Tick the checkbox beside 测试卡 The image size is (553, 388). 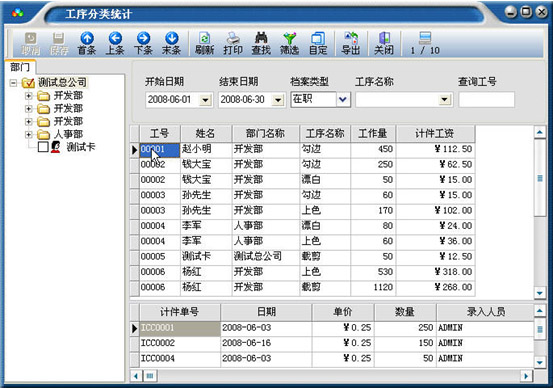[x=43, y=147]
